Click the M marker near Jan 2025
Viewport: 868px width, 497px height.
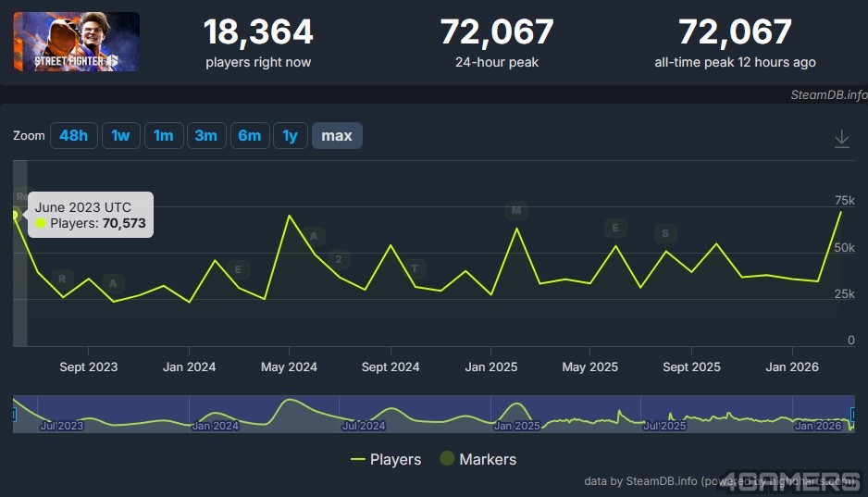pyautogui.click(x=516, y=210)
